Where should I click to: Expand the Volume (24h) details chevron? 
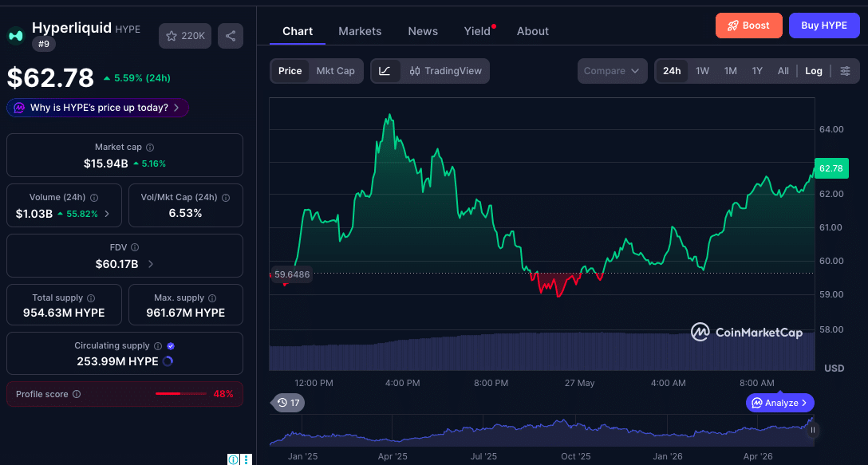tap(107, 214)
